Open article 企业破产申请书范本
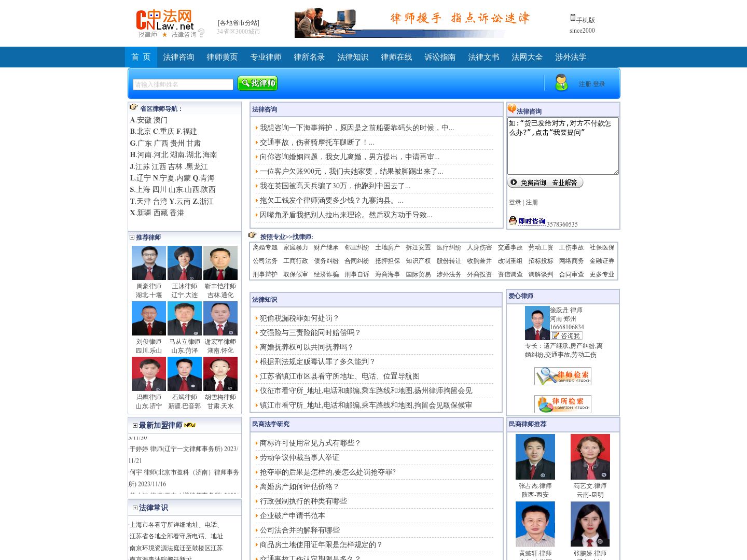 pyautogui.click(x=293, y=516)
